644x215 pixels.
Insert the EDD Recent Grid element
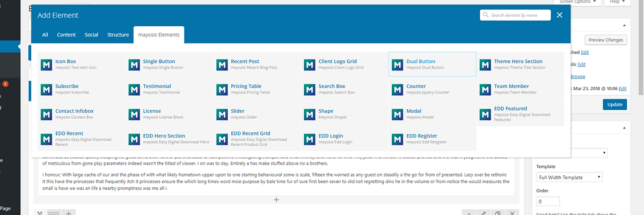257,138
